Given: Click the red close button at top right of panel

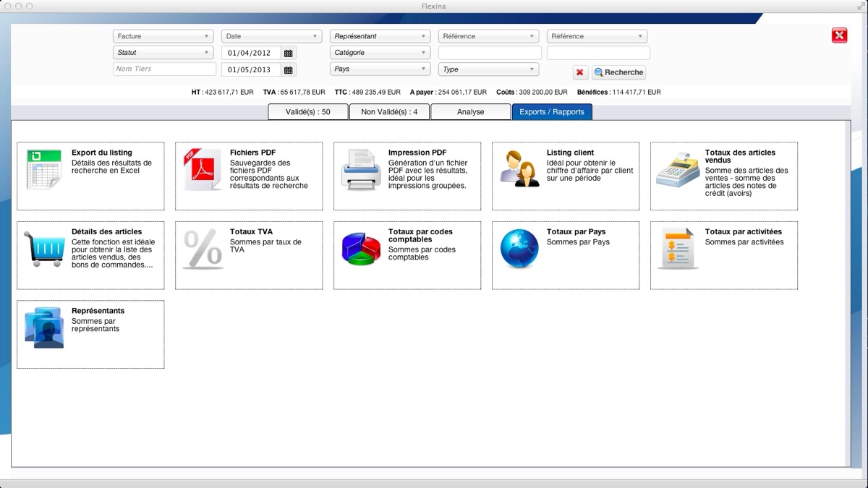Looking at the screenshot, I should [839, 35].
